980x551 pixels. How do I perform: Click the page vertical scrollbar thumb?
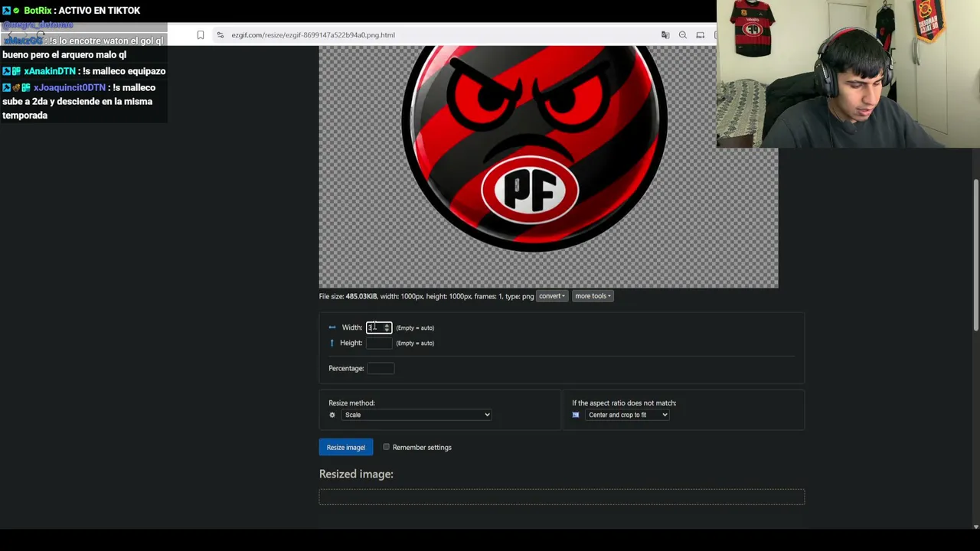(x=975, y=256)
